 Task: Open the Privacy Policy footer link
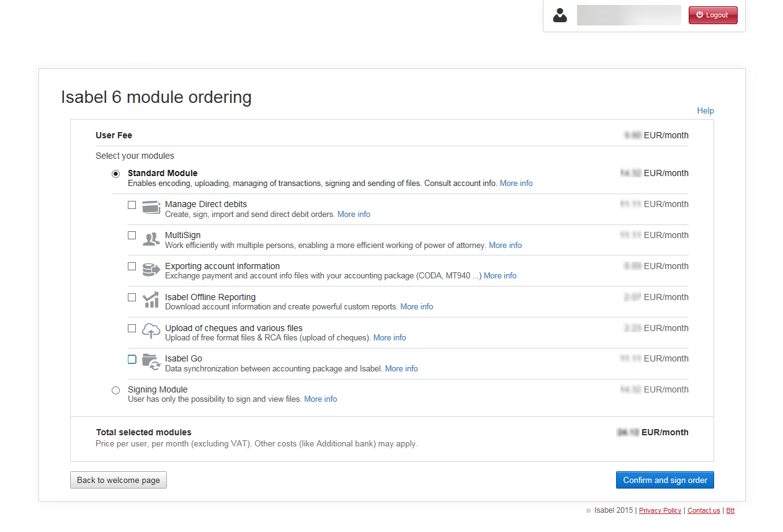660,510
